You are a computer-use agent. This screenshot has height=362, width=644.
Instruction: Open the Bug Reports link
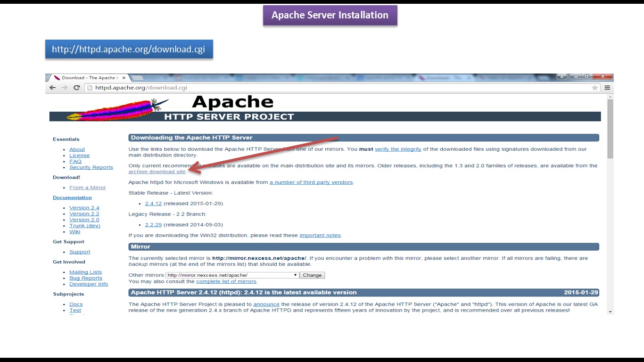tap(85, 278)
